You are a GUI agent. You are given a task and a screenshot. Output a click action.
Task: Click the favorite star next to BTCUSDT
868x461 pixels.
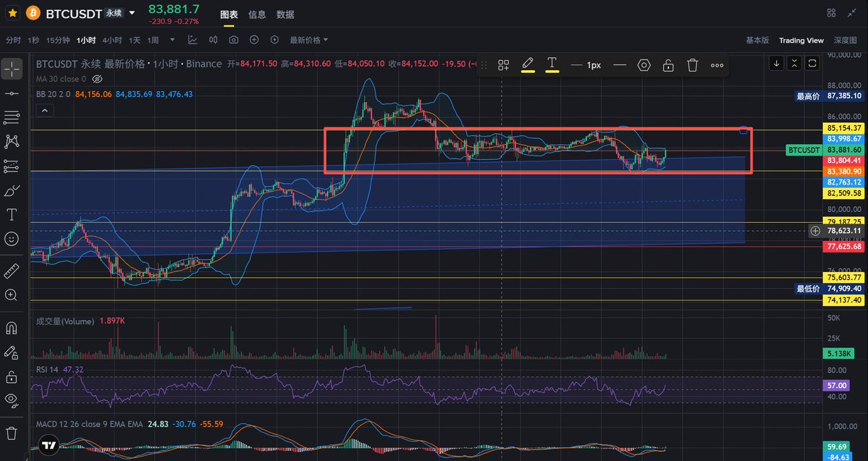point(13,13)
